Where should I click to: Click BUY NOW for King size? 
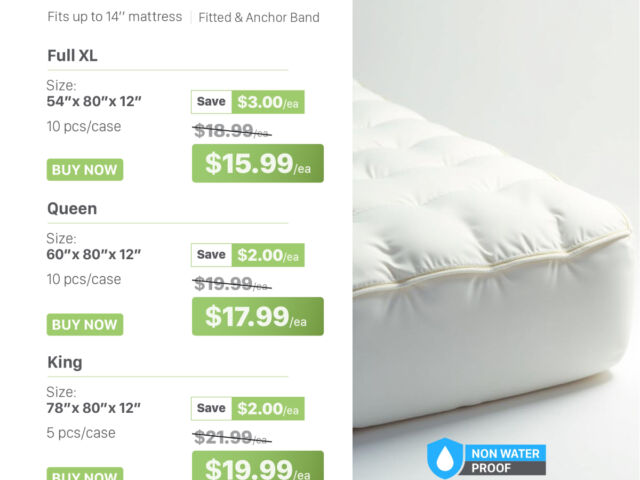tap(85, 473)
